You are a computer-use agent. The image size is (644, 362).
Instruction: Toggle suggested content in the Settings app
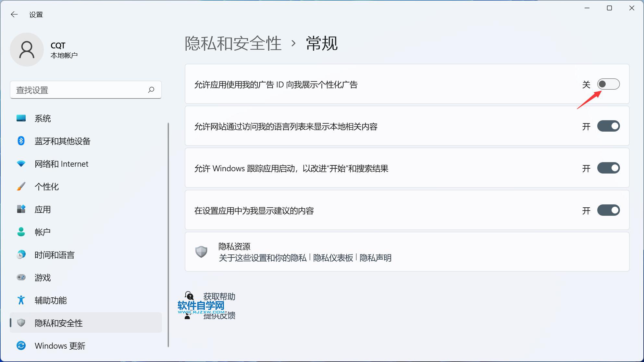tap(608, 210)
